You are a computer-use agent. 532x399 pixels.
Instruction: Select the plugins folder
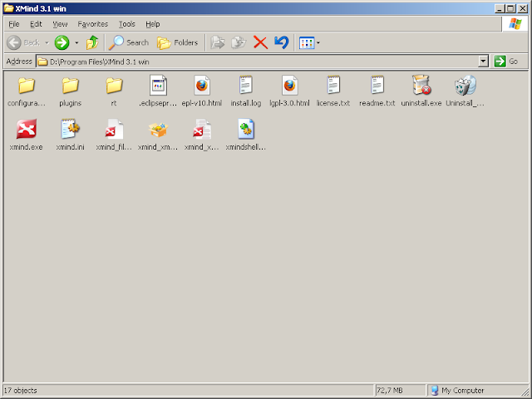(x=70, y=91)
